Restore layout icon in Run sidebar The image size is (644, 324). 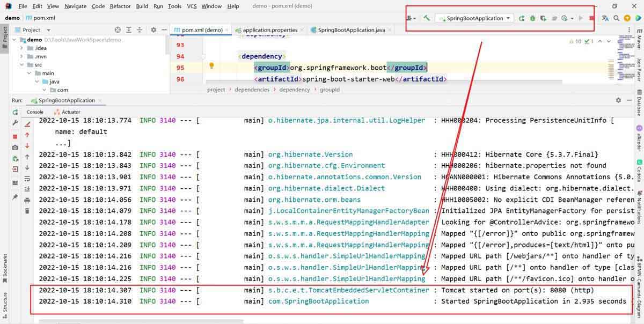[x=15, y=183]
